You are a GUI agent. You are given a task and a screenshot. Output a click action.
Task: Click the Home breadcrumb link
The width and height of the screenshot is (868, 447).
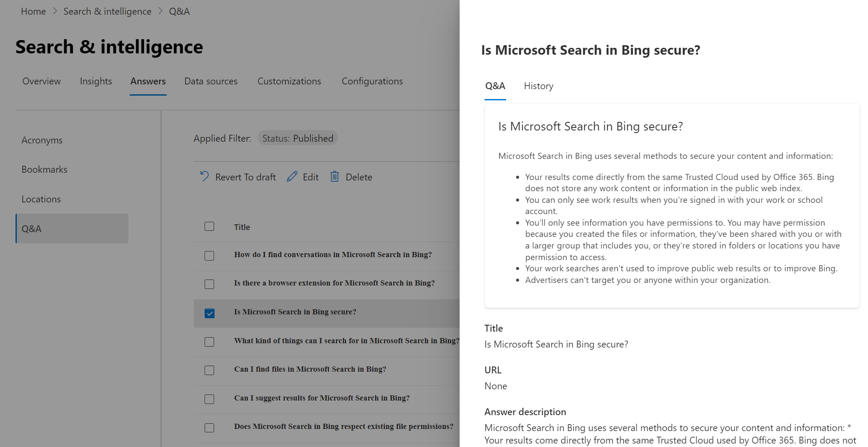[x=33, y=11]
